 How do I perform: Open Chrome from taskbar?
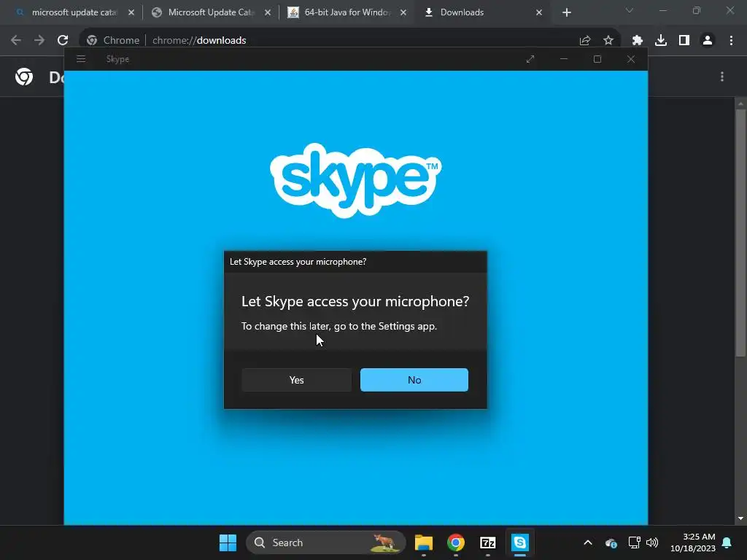pyautogui.click(x=456, y=542)
